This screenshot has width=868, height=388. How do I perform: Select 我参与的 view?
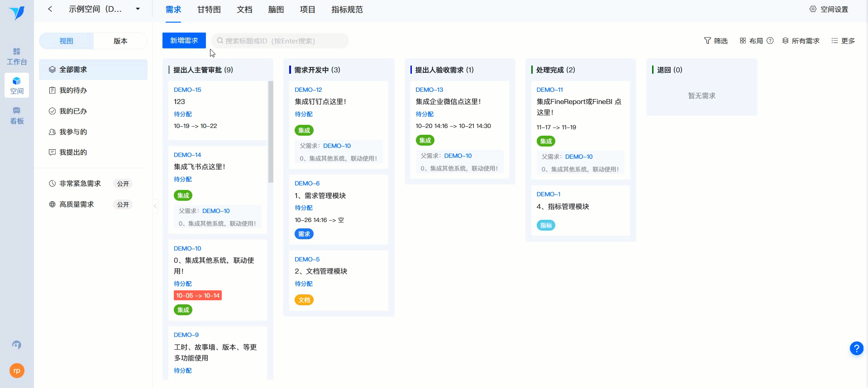pyautogui.click(x=93, y=132)
